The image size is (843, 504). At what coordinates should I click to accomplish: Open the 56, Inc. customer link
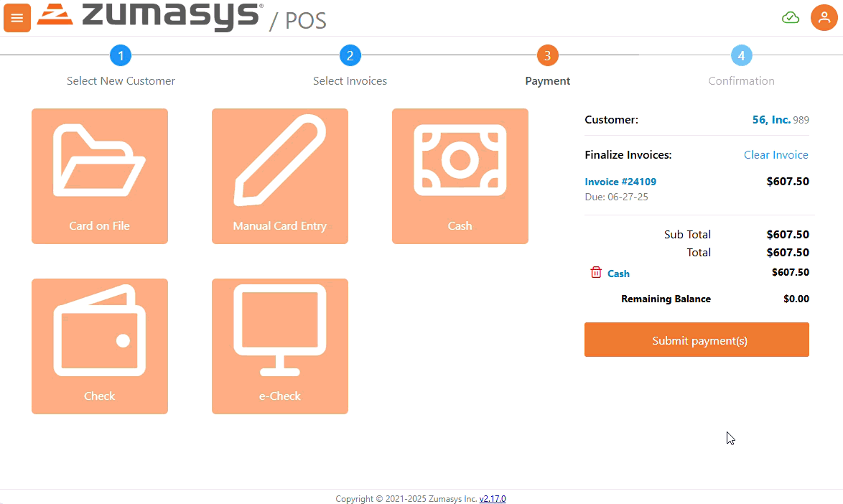click(771, 120)
